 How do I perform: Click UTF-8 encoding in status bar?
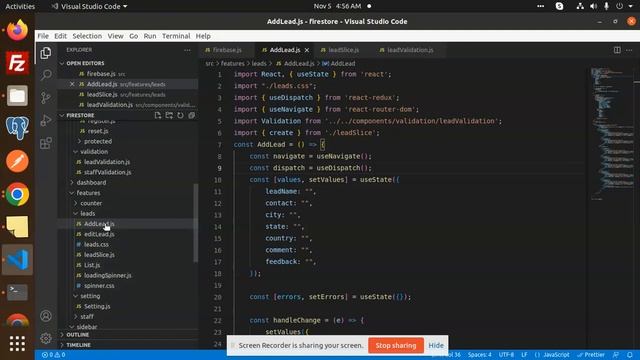coord(506,355)
